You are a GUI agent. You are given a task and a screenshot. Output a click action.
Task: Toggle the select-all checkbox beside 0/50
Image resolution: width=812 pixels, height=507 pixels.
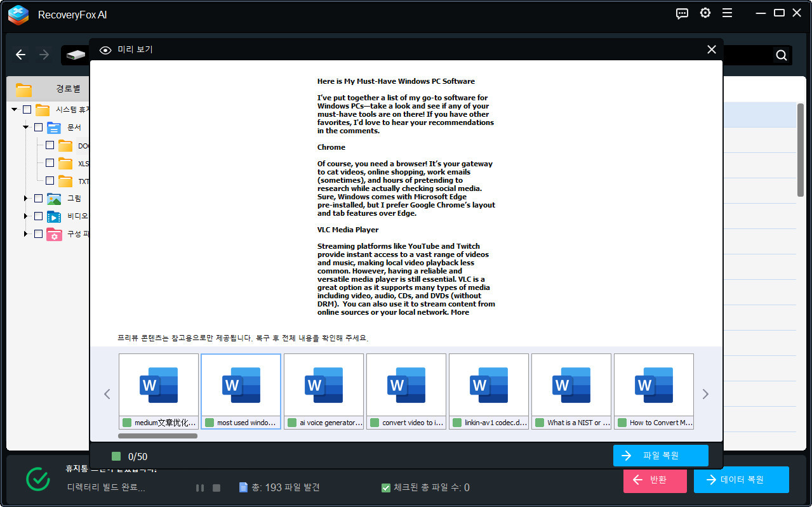[x=116, y=456]
